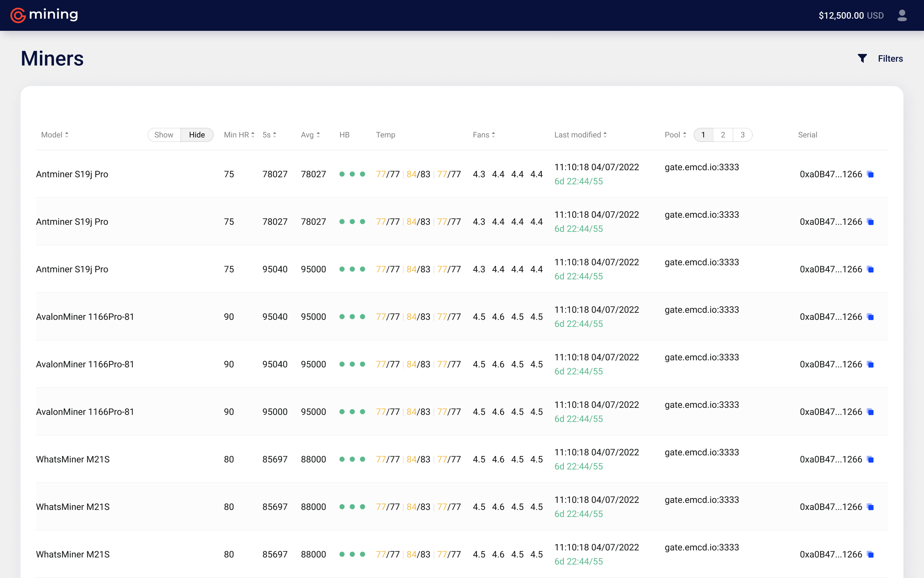
Task: Select third Antminer S19j Pro model name
Action: click(x=72, y=269)
